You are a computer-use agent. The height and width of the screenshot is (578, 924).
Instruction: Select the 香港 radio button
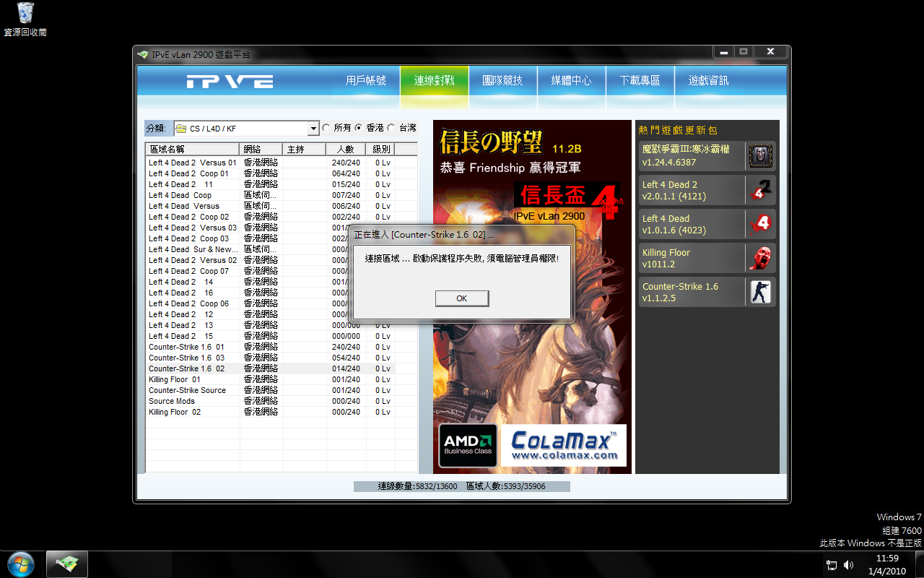359,128
